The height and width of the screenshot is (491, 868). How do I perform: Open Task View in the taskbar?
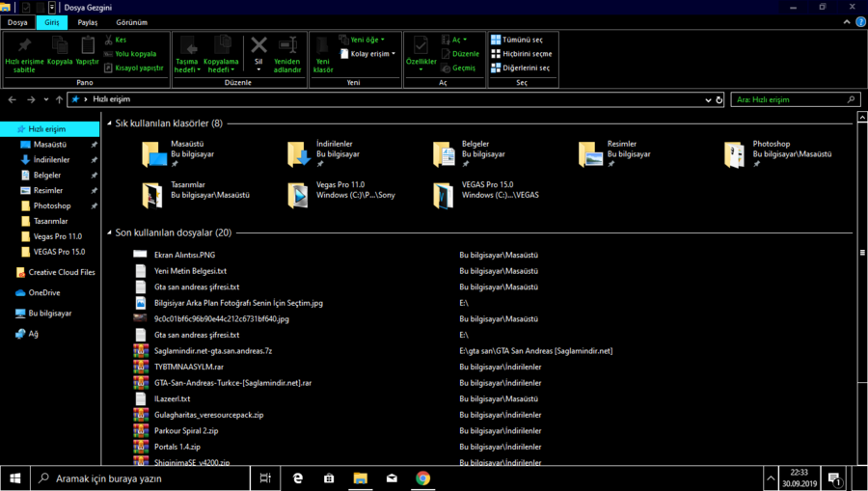point(265,478)
